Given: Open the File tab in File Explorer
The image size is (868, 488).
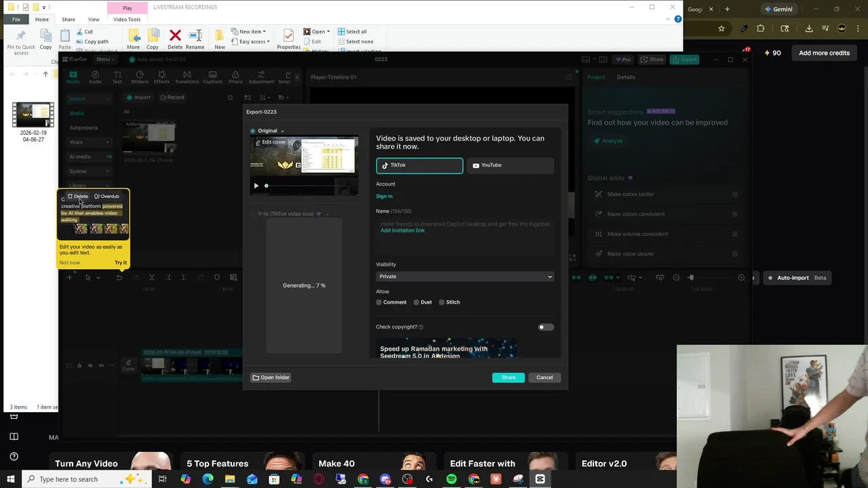Looking at the screenshot, I should 16,20.
